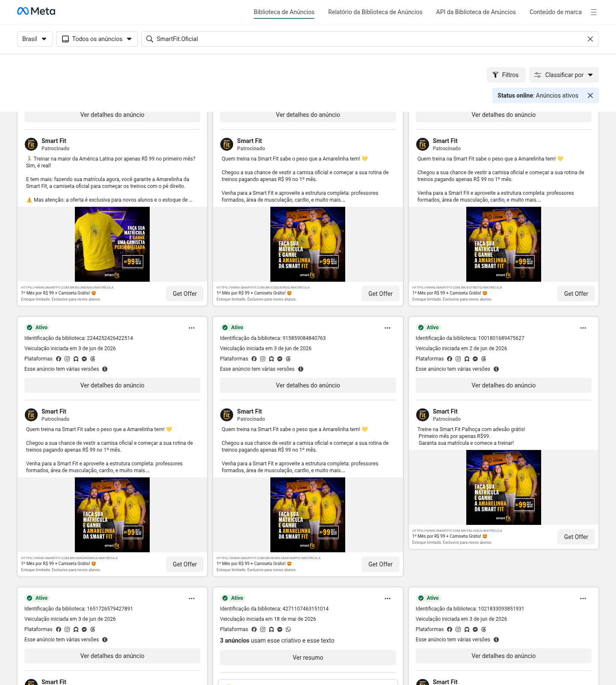Click Instagram platform icon on ad 915859084840763
This screenshot has width=616, height=685.
[x=263, y=359]
